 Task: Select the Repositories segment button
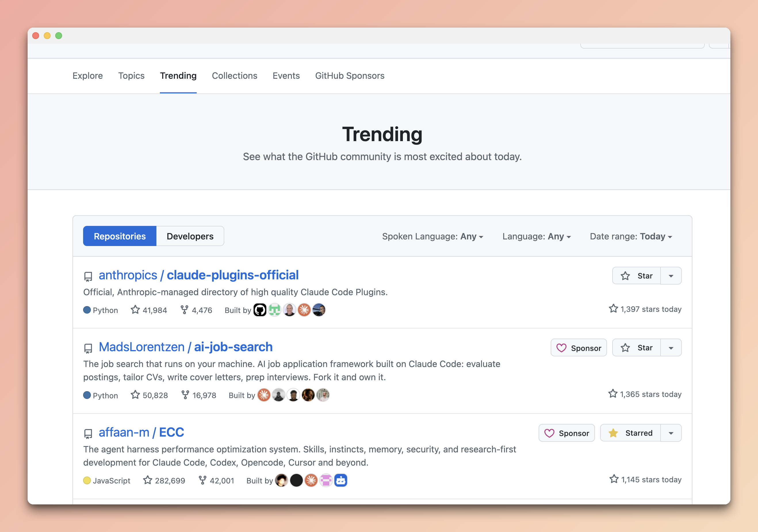pos(120,236)
